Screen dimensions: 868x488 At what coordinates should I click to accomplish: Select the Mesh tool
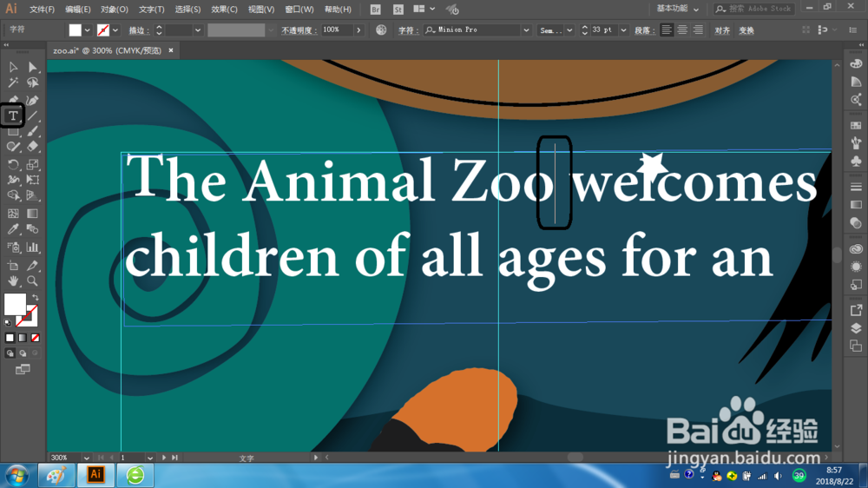click(13, 214)
